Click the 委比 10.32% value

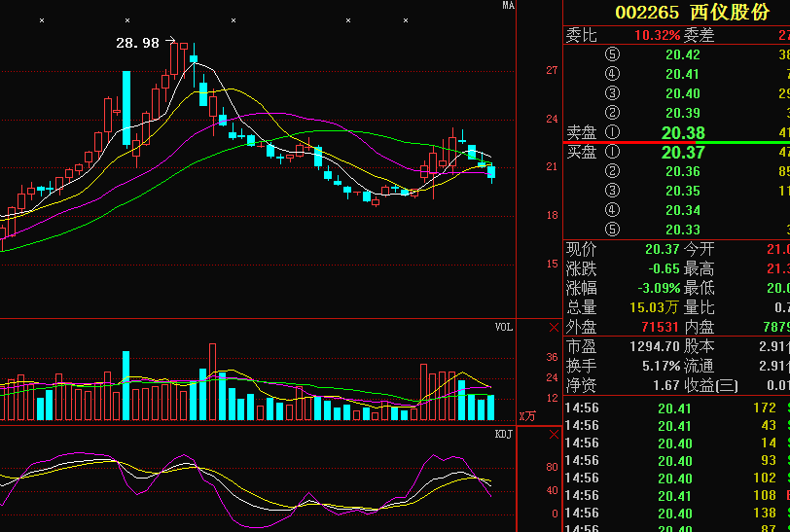pos(657,35)
